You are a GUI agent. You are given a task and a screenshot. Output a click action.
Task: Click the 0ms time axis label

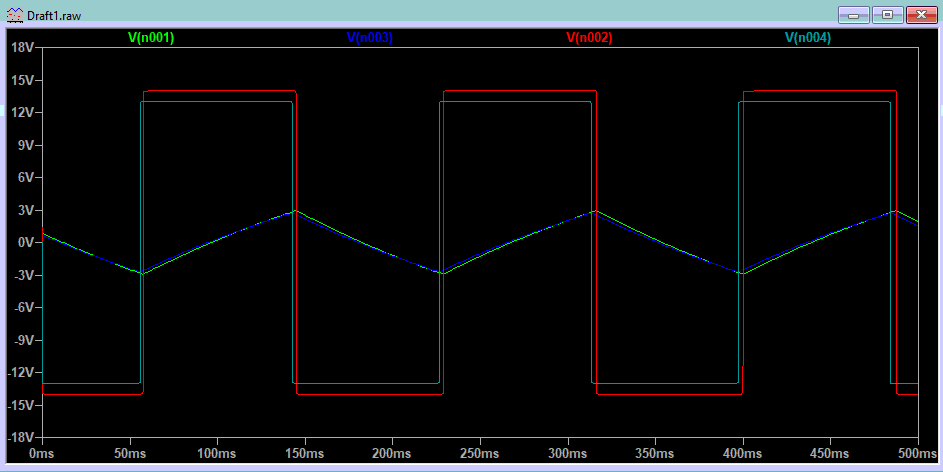(x=41, y=453)
